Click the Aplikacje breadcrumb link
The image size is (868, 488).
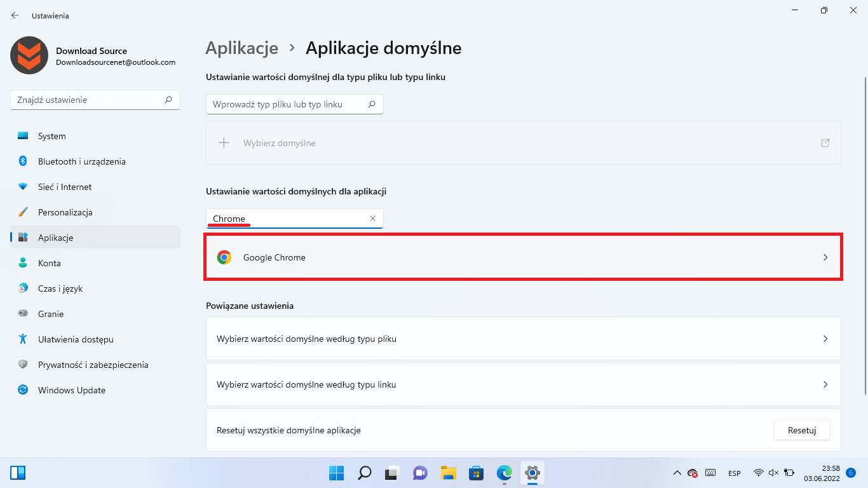click(242, 48)
